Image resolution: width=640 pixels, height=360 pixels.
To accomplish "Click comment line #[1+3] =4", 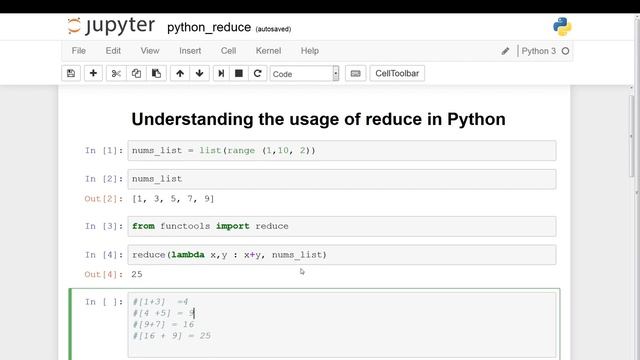I will (x=160, y=302).
